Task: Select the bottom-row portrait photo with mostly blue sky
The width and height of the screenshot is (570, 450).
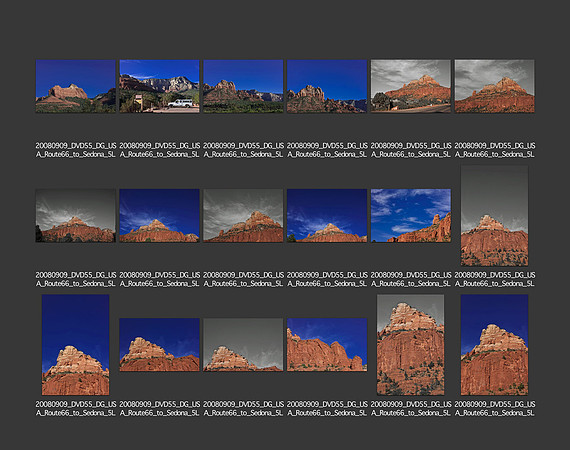Action: pyautogui.click(x=76, y=345)
